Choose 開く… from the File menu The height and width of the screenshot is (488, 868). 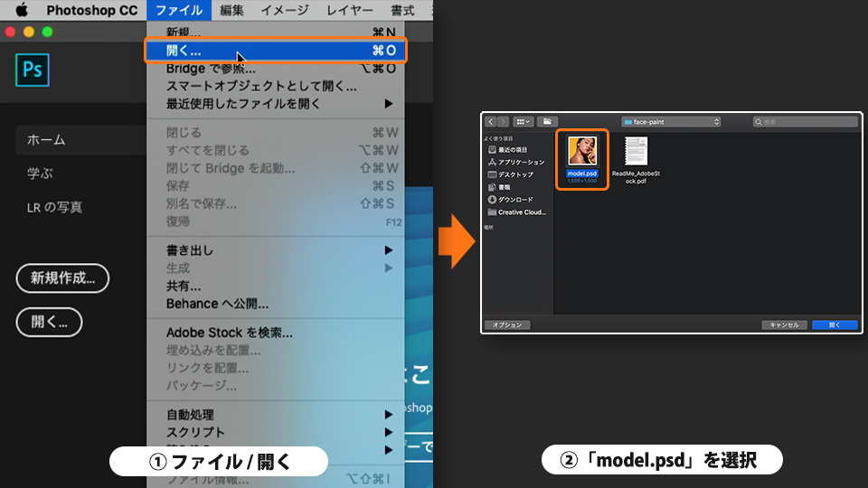click(276, 51)
